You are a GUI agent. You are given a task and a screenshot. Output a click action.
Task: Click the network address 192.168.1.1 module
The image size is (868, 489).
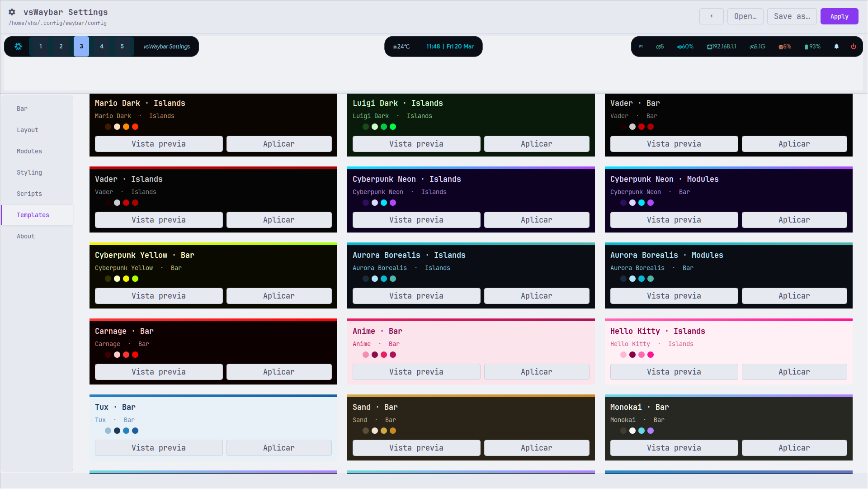(x=721, y=46)
